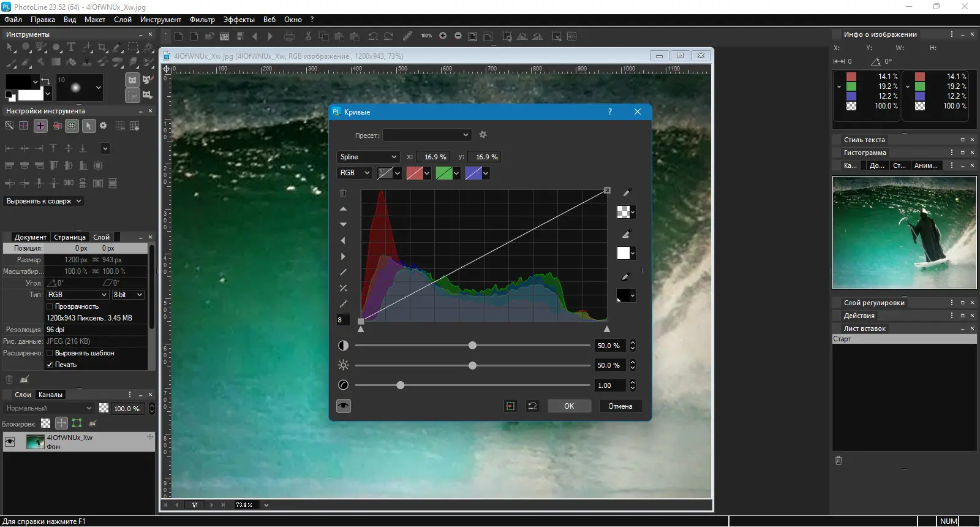
Task: Switch to the Страница tab
Action: click(x=70, y=237)
